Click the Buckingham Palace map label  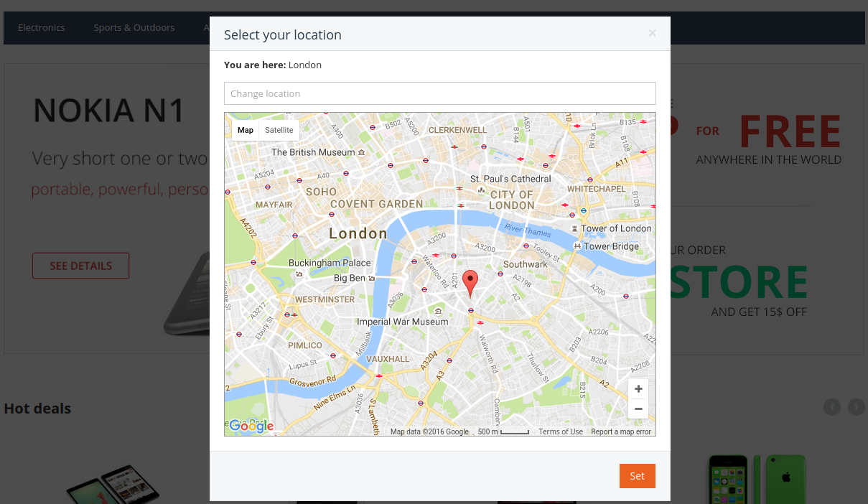(x=330, y=263)
